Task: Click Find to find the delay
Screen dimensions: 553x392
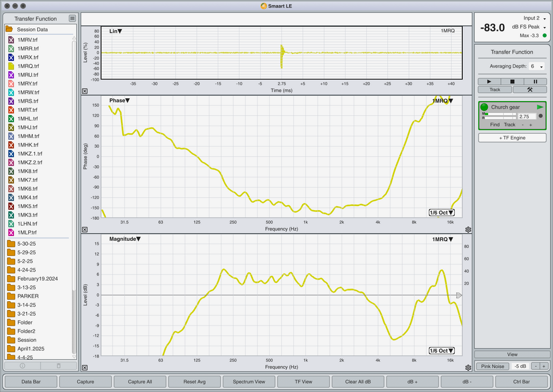Action: (x=495, y=124)
